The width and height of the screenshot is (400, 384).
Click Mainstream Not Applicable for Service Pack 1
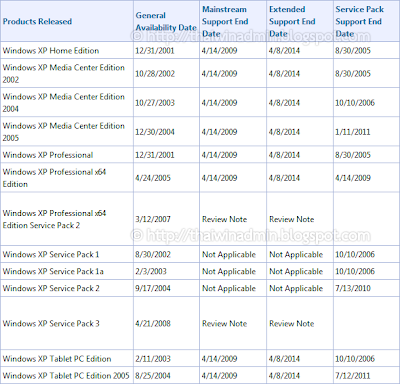click(229, 255)
